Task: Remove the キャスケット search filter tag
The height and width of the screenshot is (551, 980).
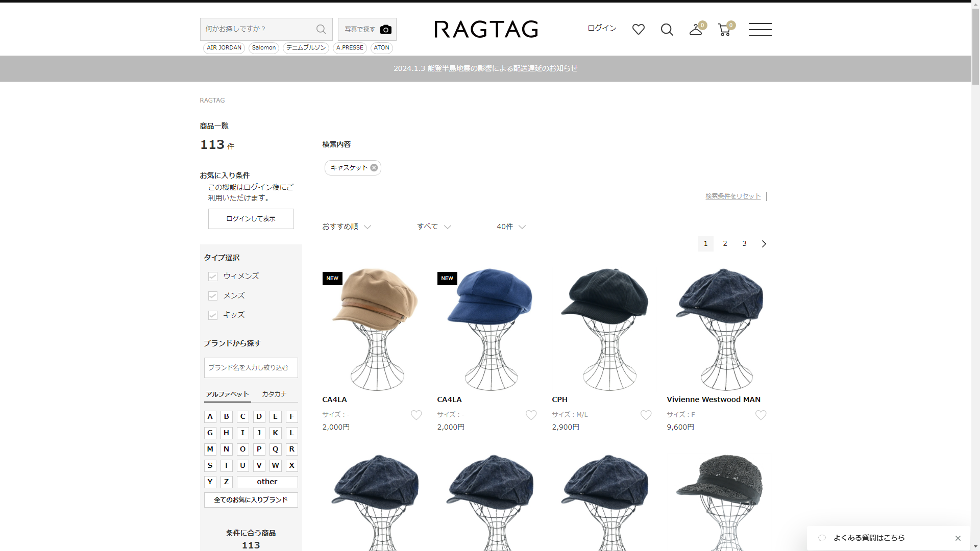Action: point(374,167)
